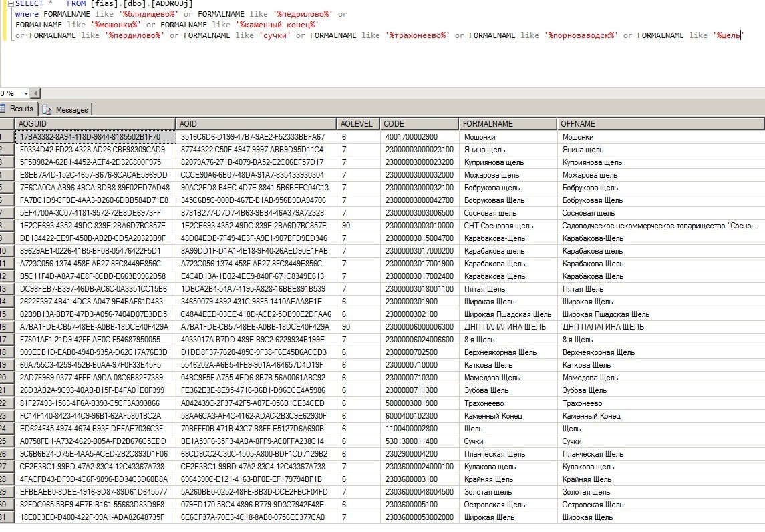Select the FORMALNAME cell 'Каткова Щель'
765x532 pixels.
(x=508, y=365)
